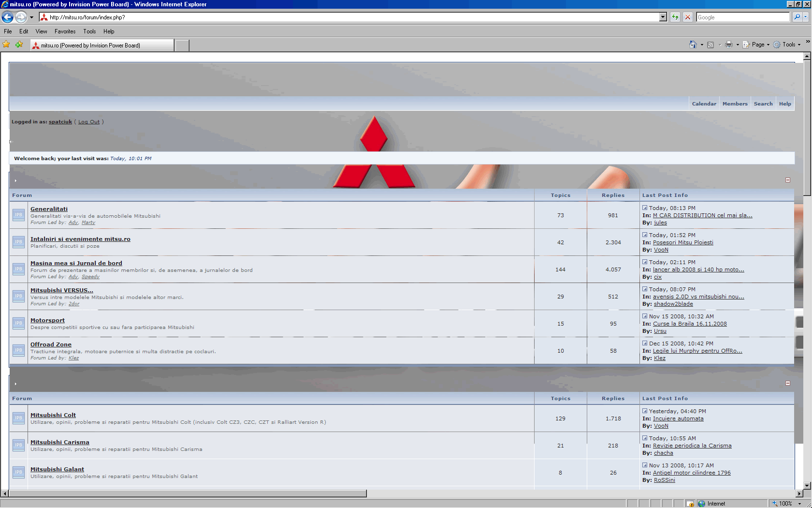Click the Mitsubishi VERSUS forum status icon
The height and width of the screenshot is (508, 812).
[x=18, y=296]
